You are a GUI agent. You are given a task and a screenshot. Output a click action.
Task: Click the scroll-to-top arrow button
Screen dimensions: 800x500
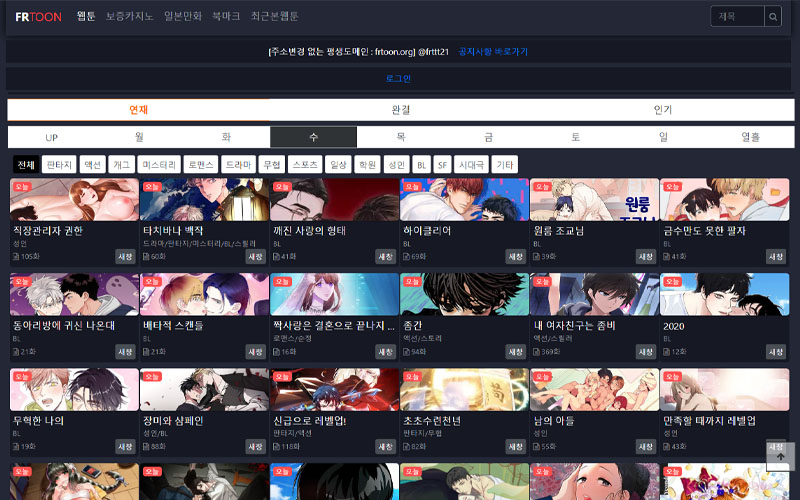pyautogui.click(x=780, y=456)
